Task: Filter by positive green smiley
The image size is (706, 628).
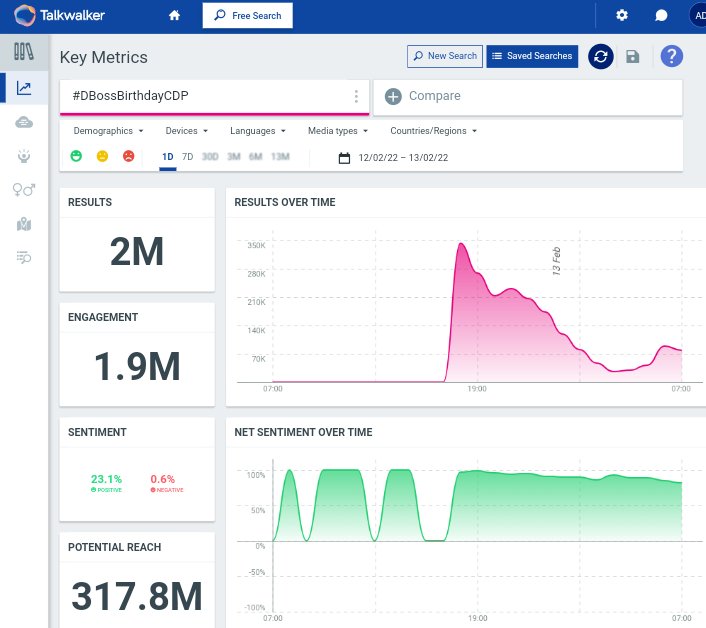Action: pyautogui.click(x=76, y=156)
